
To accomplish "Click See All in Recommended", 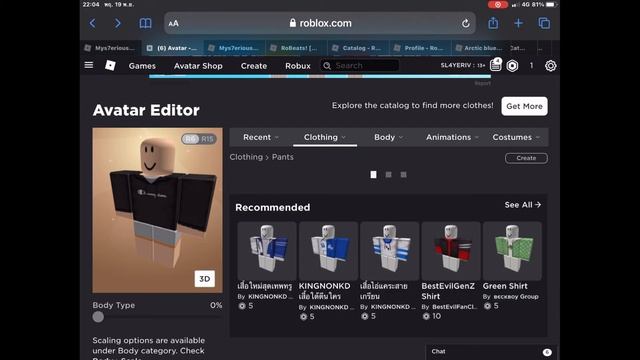I will tap(522, 205).
